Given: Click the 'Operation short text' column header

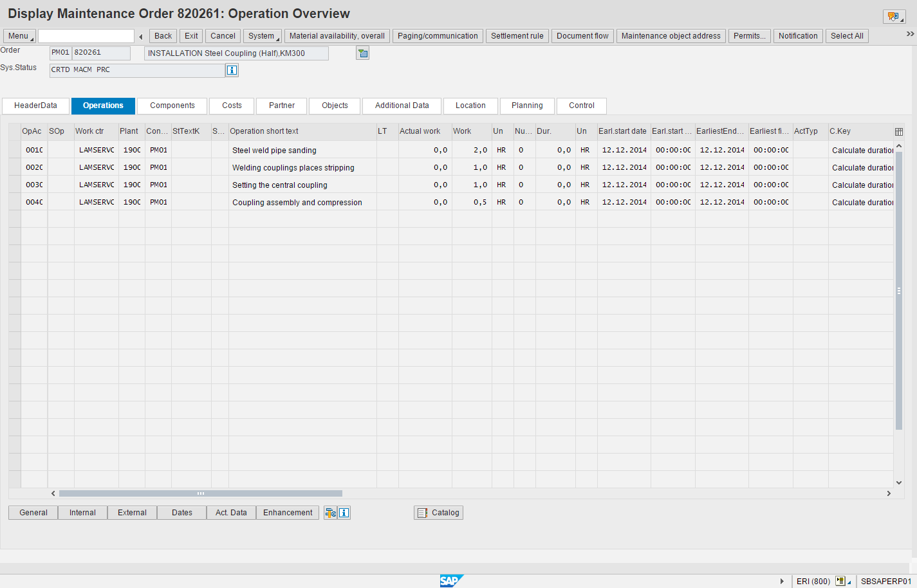Looking at the screenshot, I should pyautogui.click(x=302, y=131).
